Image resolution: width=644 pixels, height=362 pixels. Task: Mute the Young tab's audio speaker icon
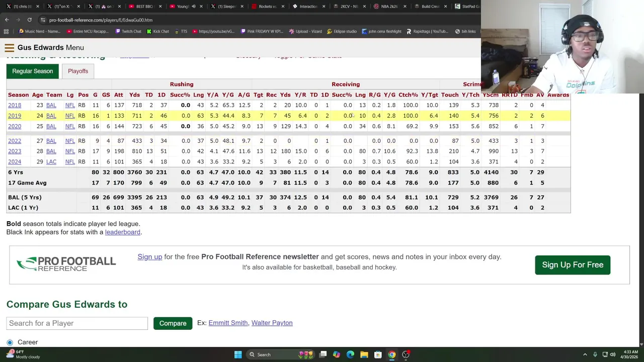[x=193, y=7]
